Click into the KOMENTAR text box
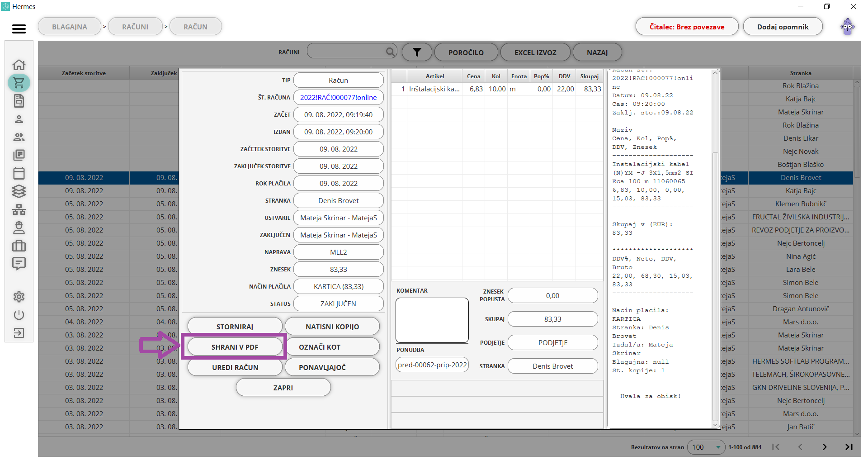Viewport: 868px width, 465px height. [432, 320]
